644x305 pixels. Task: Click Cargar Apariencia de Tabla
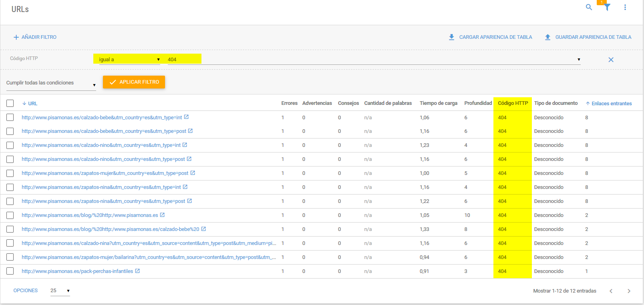point(490,37)
